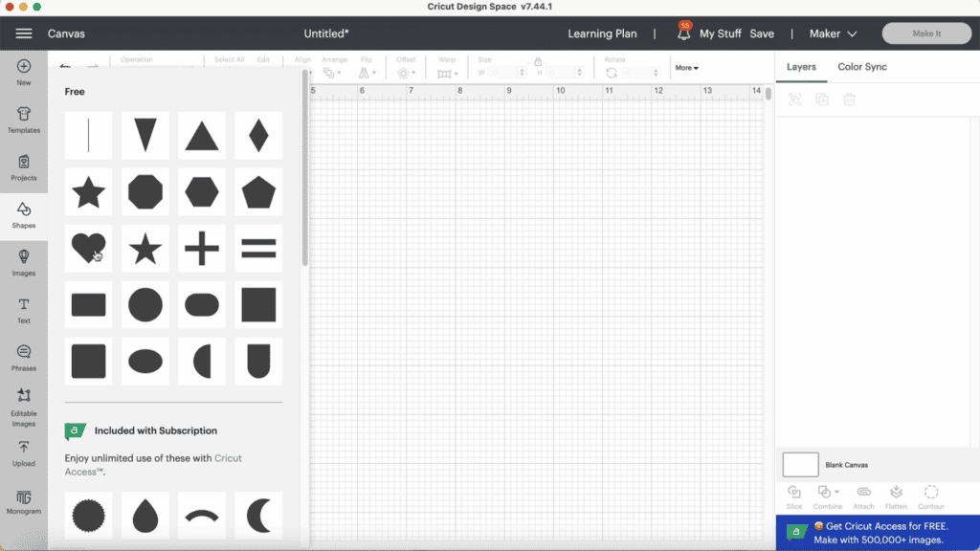980x551 pixels.
Task: Select Shapes in the left sidebar
Action: pos(24,215)
